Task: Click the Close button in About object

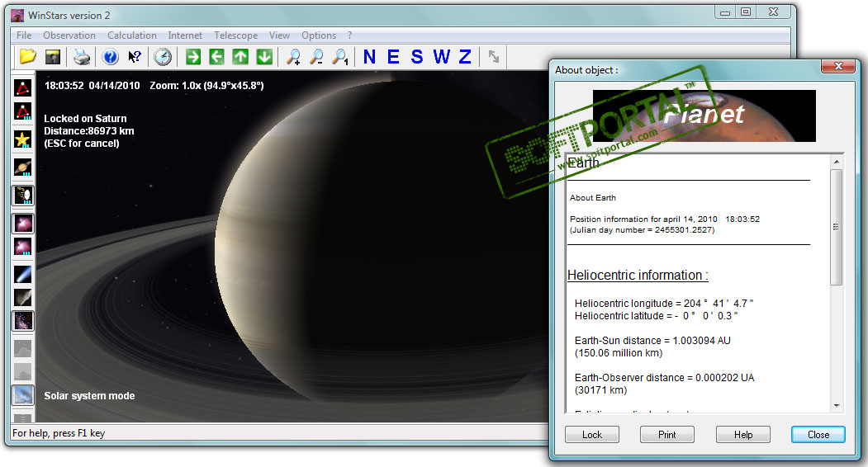Action: [818, 435]
